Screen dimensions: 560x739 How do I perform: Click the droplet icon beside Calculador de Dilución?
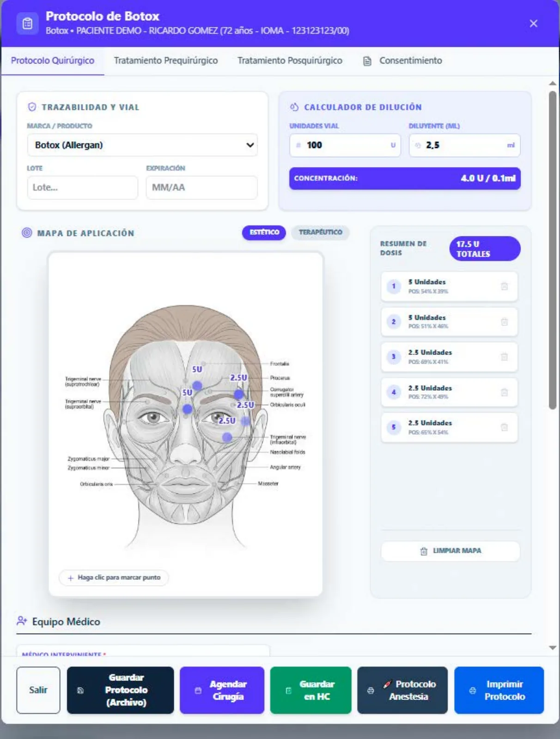coord(294,107)
